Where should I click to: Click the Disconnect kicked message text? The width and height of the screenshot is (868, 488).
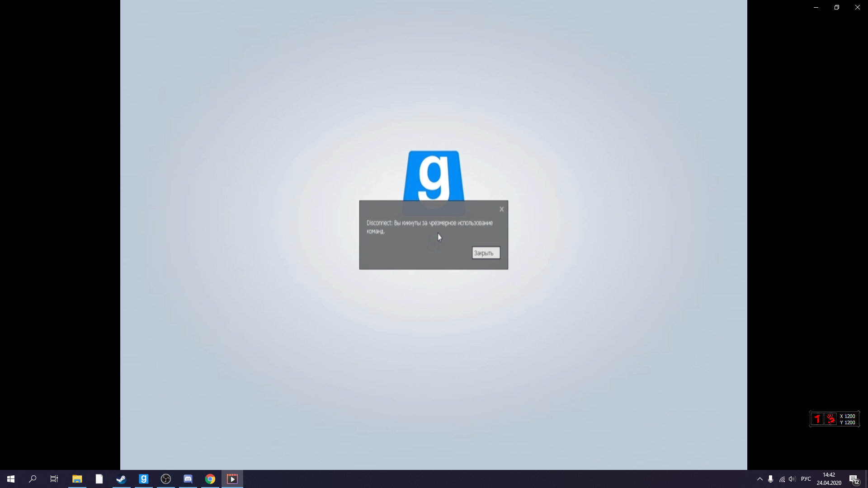coord(429,227)
